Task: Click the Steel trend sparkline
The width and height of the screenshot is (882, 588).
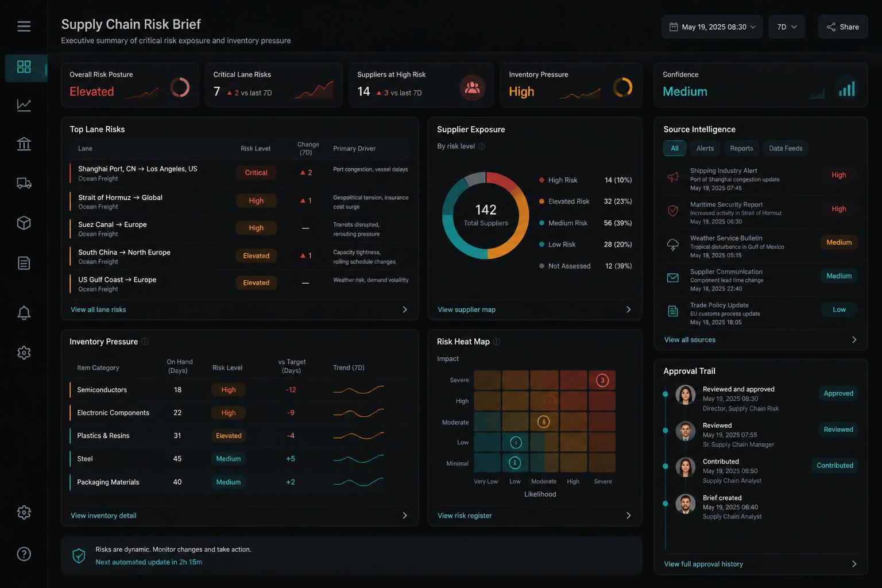Action: coord(358,459)
